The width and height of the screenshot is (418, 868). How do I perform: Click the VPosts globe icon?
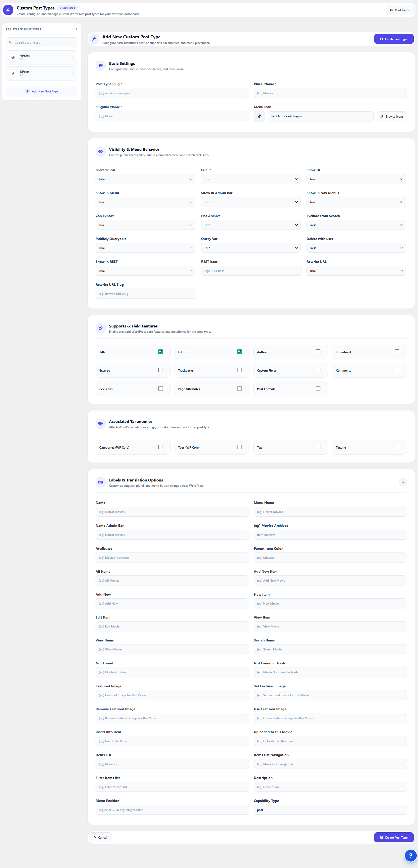[x=13, y=58]
